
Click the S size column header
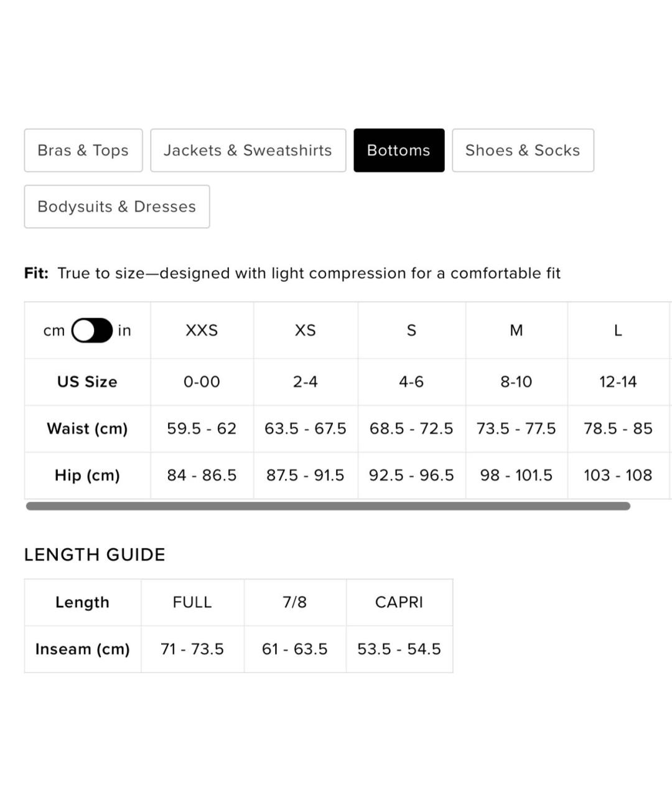coord(411,330)
